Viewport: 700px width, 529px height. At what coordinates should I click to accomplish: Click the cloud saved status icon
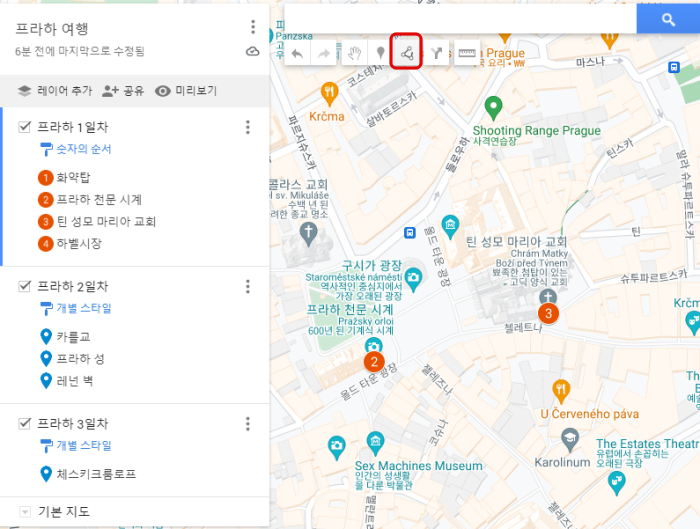[x=253, y=51]
